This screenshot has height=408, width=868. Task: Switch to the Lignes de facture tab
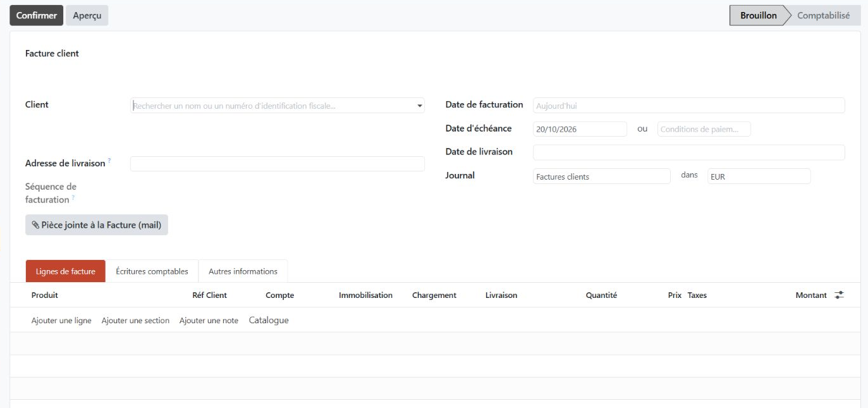[x=66, y=271]
